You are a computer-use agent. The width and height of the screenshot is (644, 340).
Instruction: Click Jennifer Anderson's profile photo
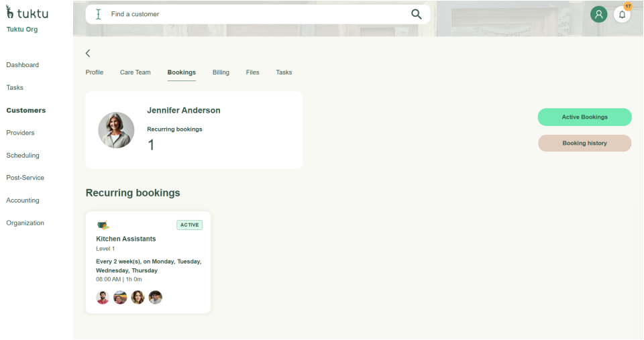pyautogui.click(x=116, y=130)
